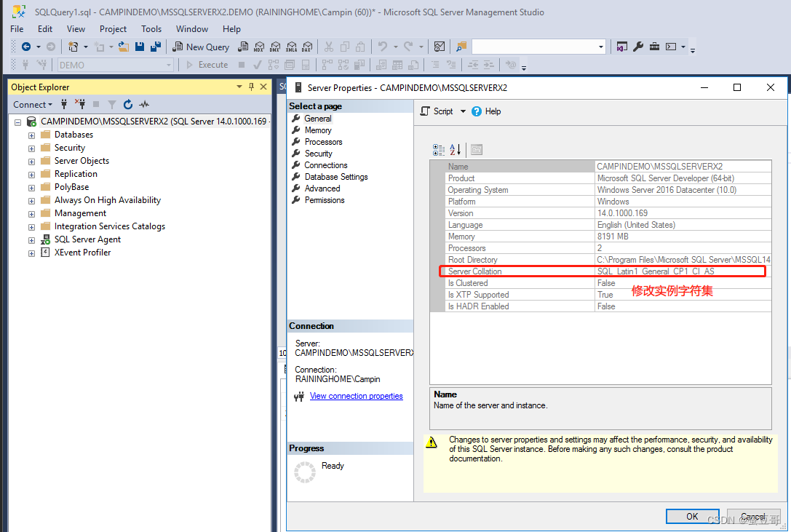The height and width of the screenshot is (532, 791).
Task: Click the Execute button
Action: coord(207,65)
